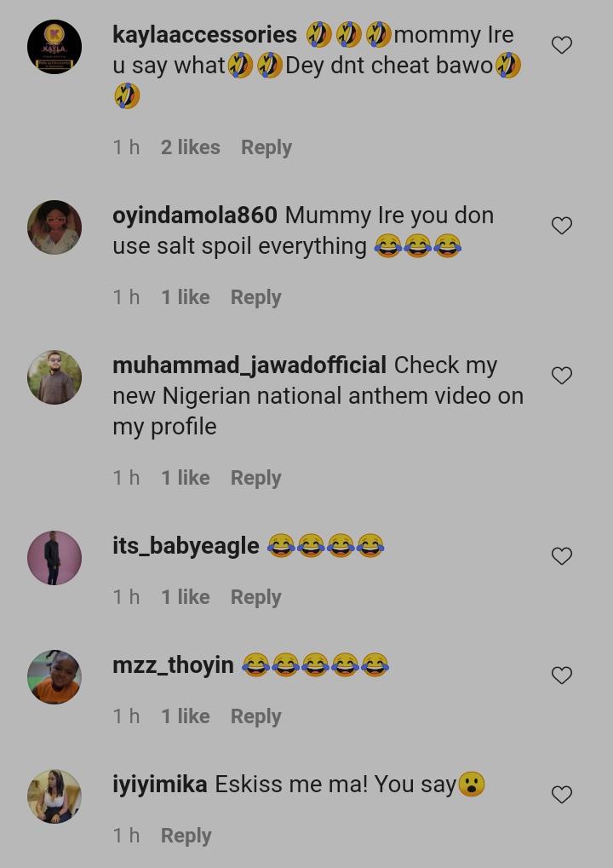Open kaylaaccessories profile picture
Screen dimensions: 613x868
click(54, 47)
